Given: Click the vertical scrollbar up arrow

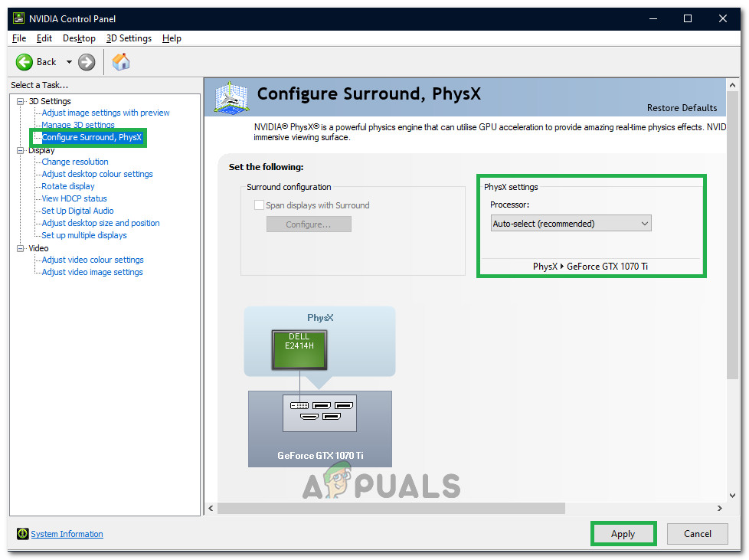Looking at the screenshot, I should coord(732,85).
